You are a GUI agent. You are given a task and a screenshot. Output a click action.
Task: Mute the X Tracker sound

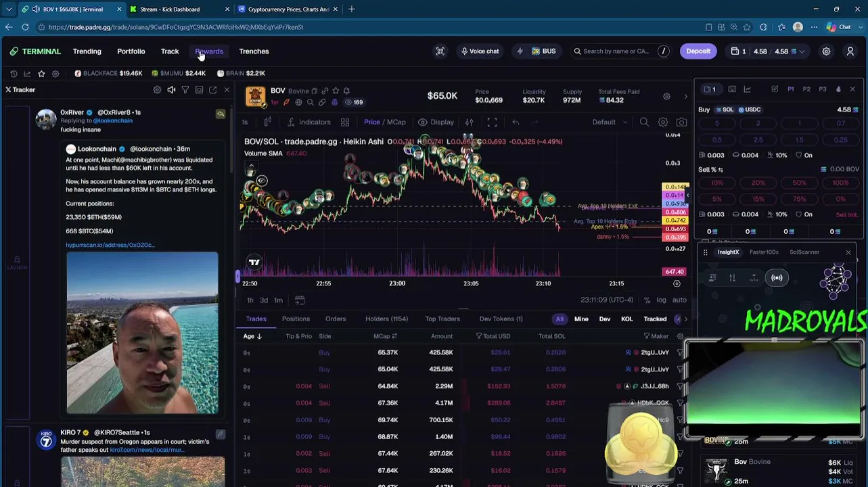pos(171,90)
